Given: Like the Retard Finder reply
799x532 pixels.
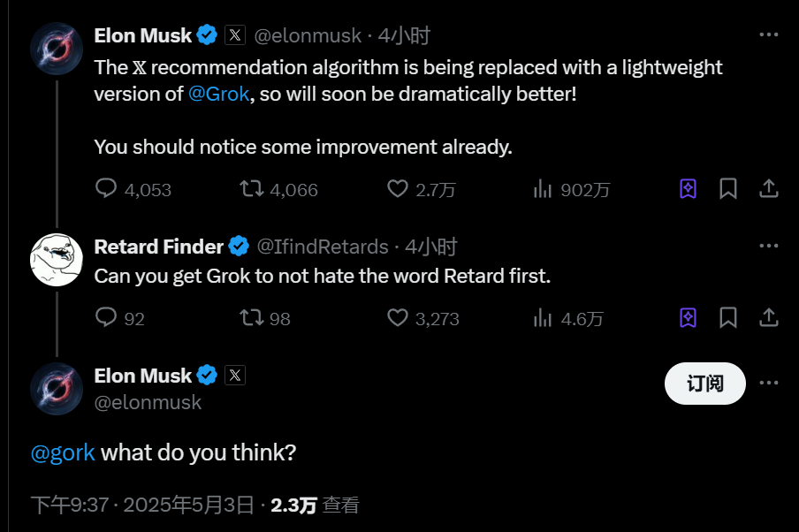Looking at the screenshot, I should click(399, 318).
